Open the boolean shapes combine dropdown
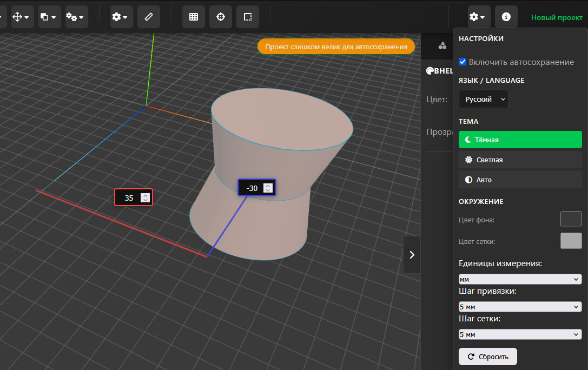 point(49,17)
